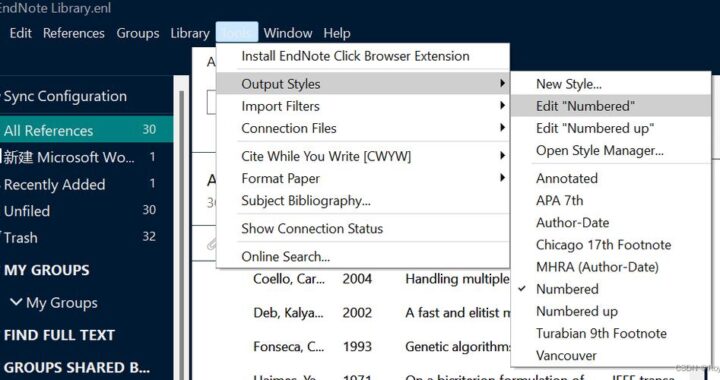Click A fast and elitist title cell
Screen dimensions: 720x380
tap(457, 313)
